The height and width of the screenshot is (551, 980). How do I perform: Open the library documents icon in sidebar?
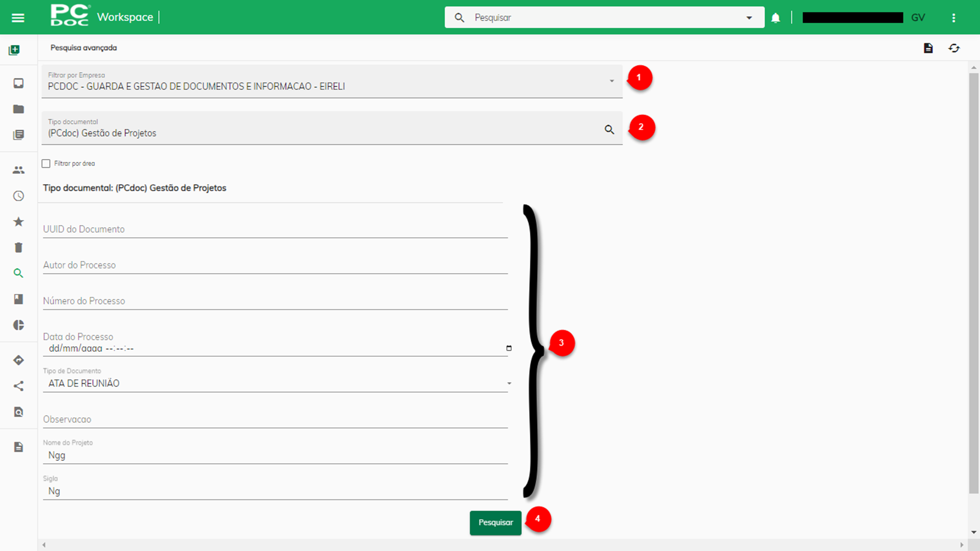click(18, 134)
